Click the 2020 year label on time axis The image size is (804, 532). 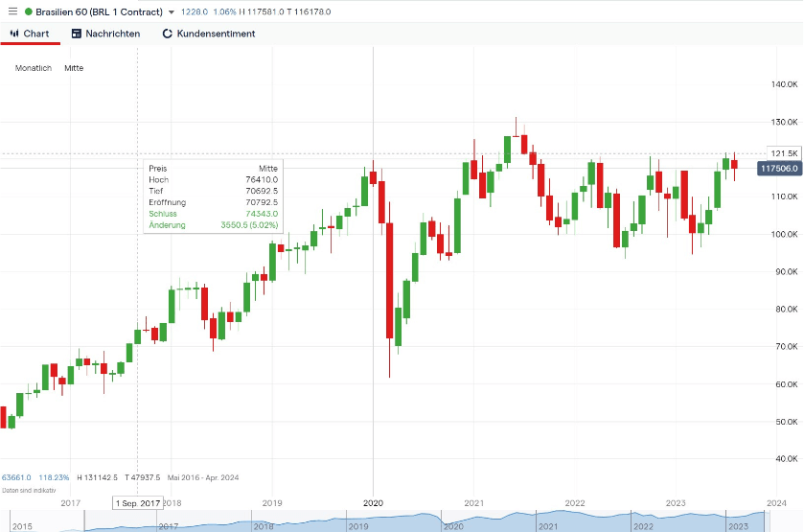[x=374, y=503]
